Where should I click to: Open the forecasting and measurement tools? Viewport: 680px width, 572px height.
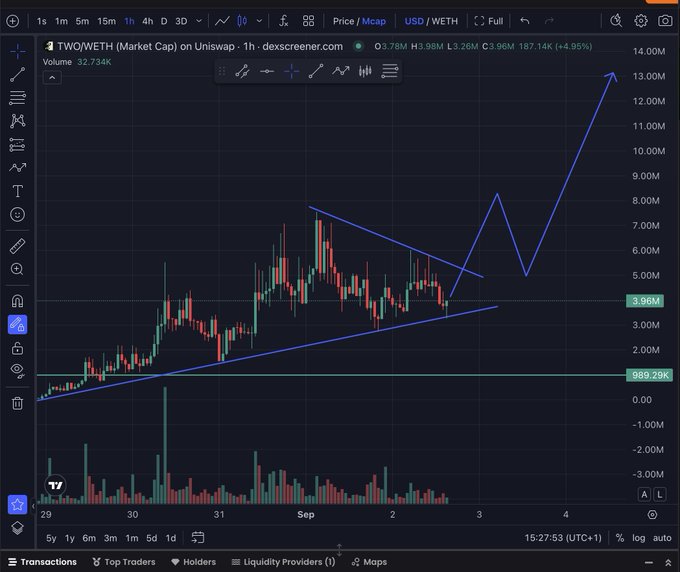tap(17, 144)
